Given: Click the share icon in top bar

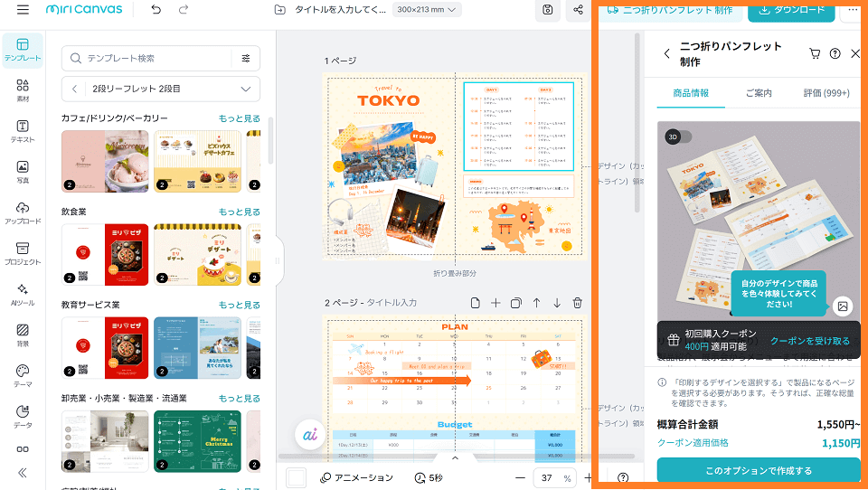Looking at the screenshot, I should 578,10.
